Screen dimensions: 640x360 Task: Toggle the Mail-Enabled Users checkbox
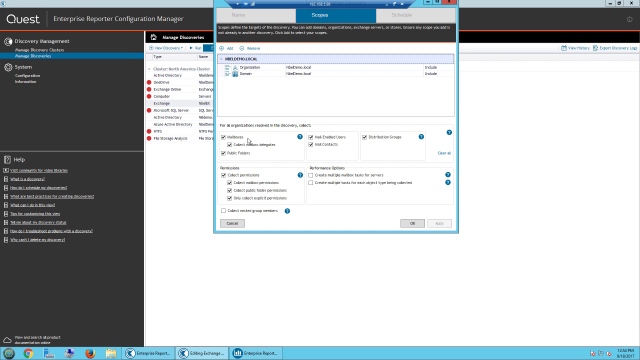click(311, 137)
